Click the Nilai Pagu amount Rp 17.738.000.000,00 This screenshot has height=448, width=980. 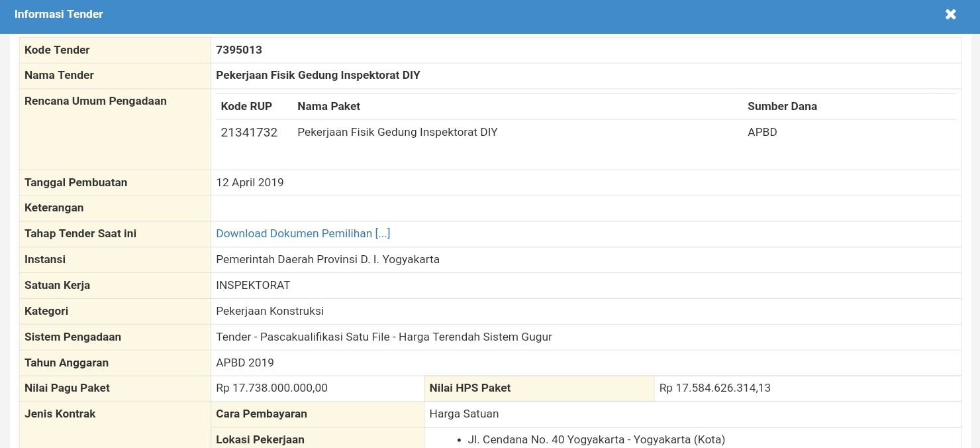(271, 388)
